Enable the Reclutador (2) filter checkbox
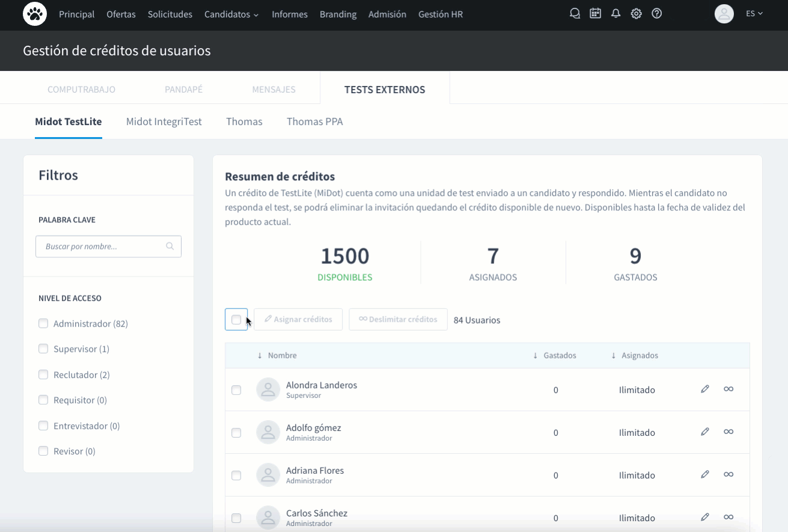This screenshot has width=788, height=532. click(x=43, y=375)
